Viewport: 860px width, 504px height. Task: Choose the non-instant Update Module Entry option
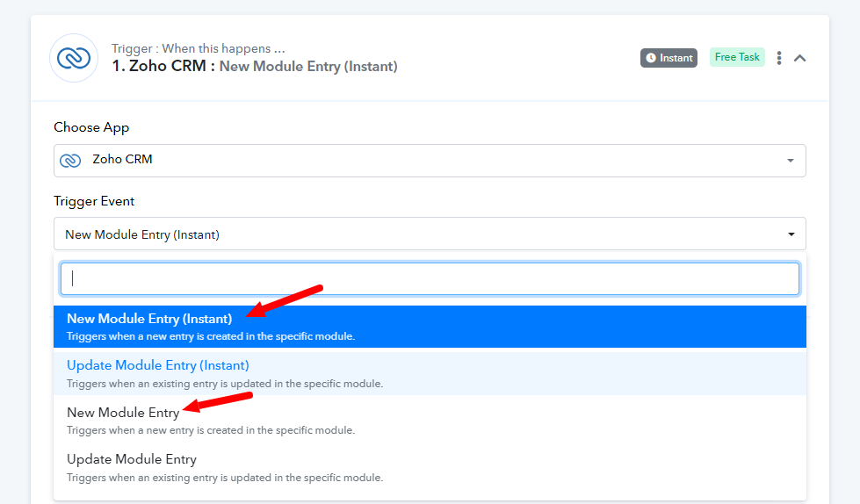point(430,468)
